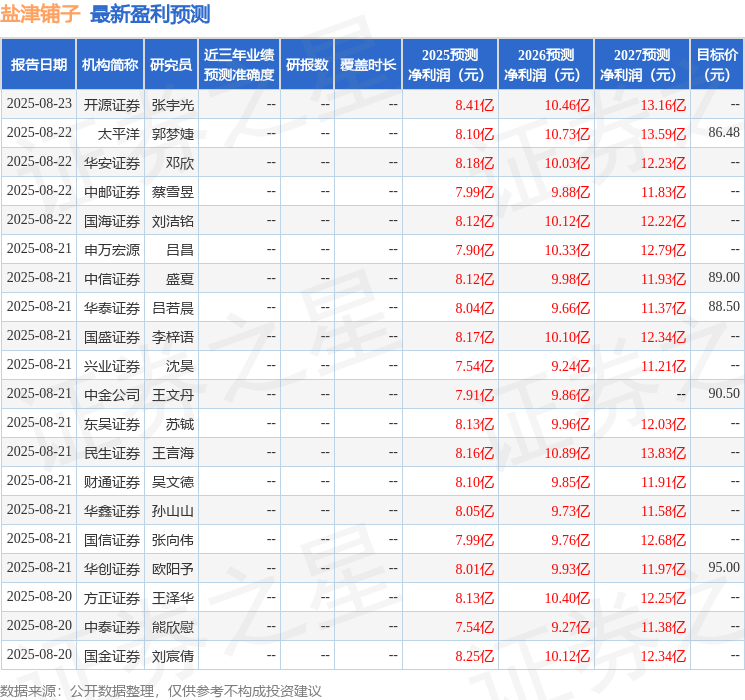This screenshot has height=700, width=745.
Task: Click the 数据来源 footer note
Action: click(161, 690)
